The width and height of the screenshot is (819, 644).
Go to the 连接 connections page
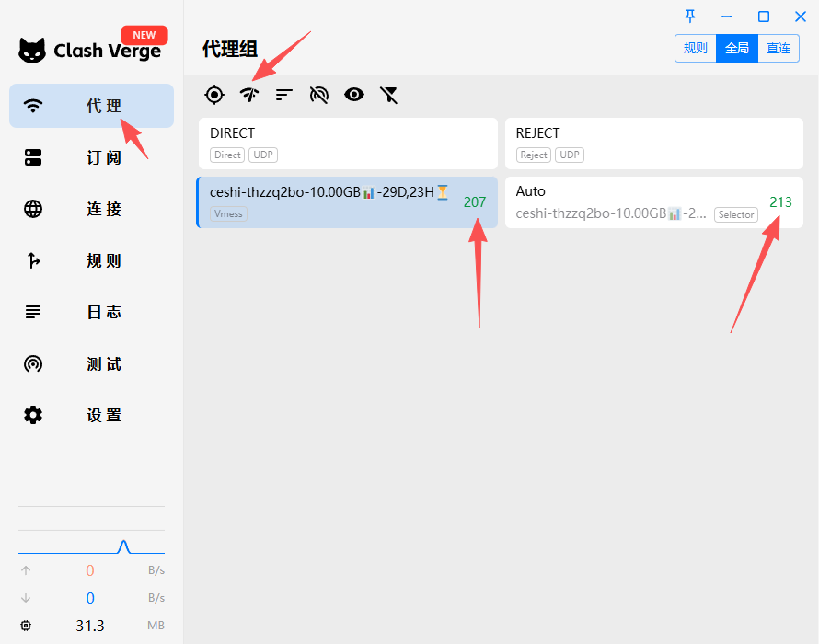tap(91, 209)
